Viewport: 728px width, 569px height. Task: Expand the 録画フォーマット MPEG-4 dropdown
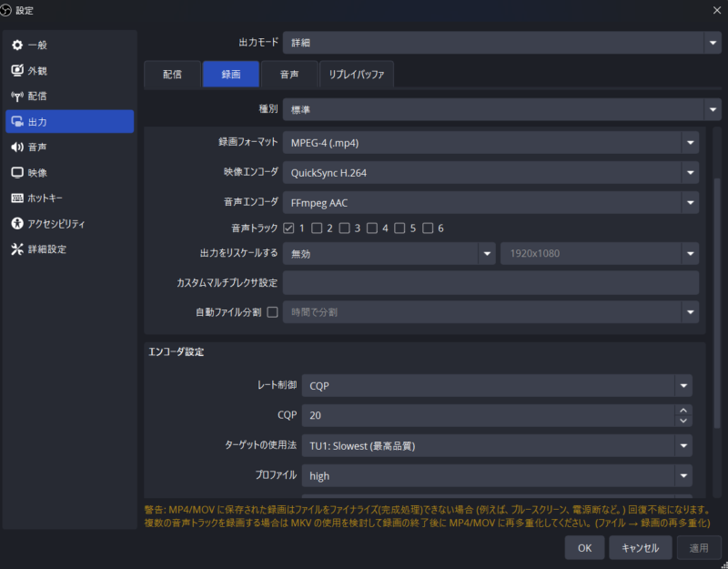click(x=490, y=143)
